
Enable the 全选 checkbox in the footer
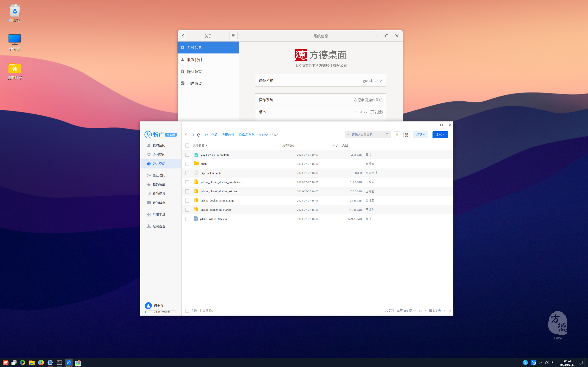(187, 311)
